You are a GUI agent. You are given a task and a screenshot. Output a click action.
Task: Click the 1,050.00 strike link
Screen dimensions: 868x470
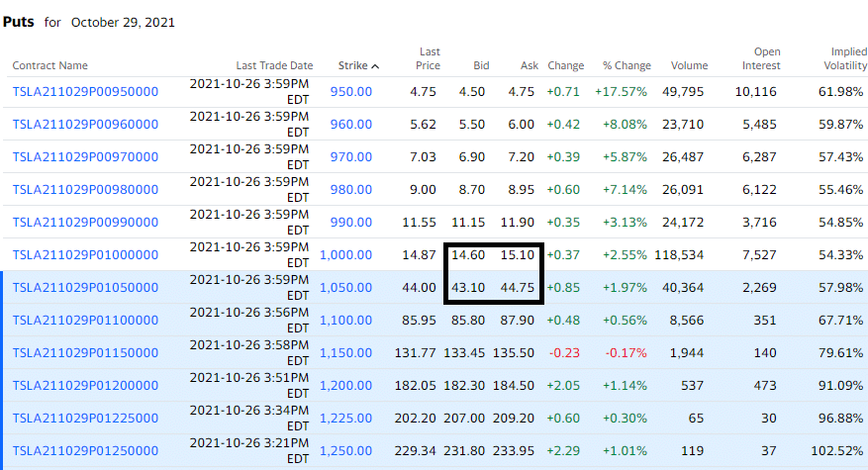click(346, 287)
